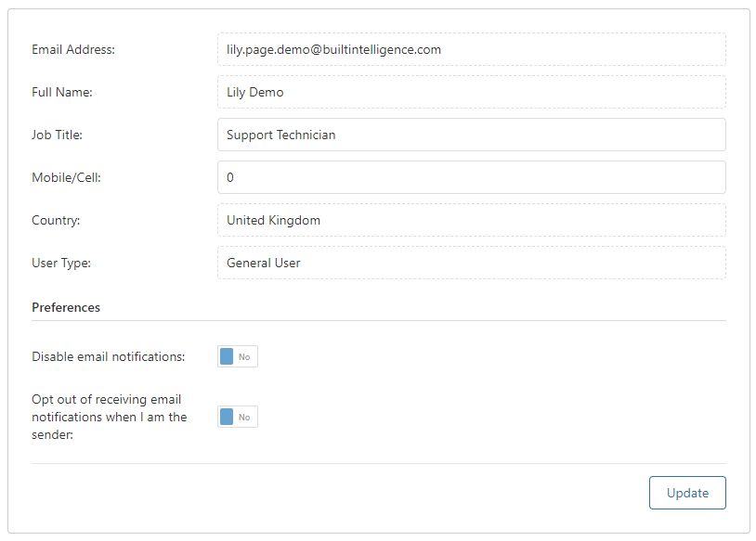The height and width of the screenshot is (541, 756).
Task: Click the Update button
Action: click(x=687, y=493)
